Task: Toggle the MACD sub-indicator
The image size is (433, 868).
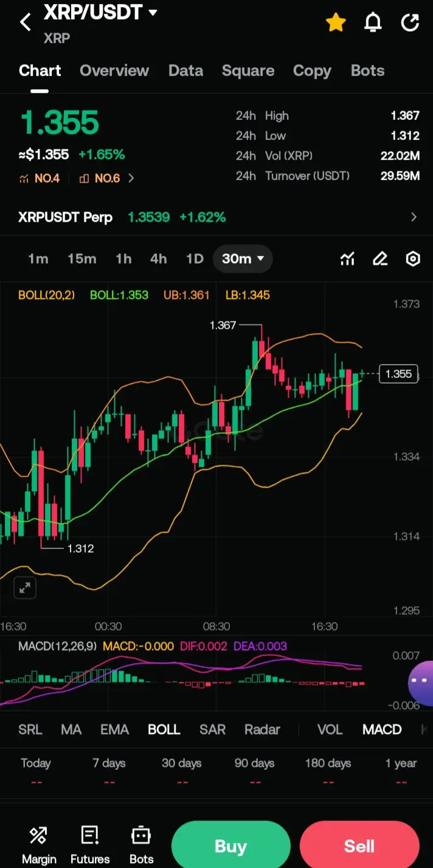Action: pos(382,729)
